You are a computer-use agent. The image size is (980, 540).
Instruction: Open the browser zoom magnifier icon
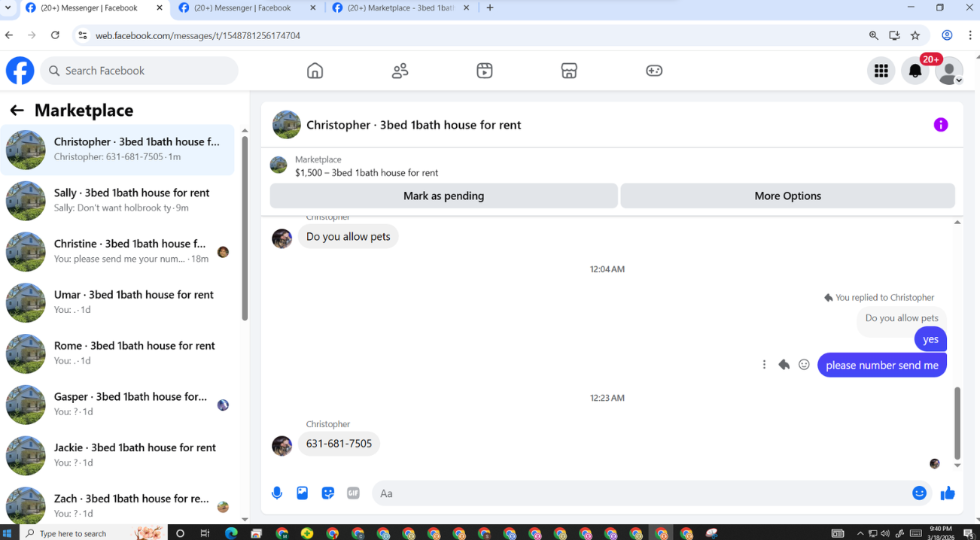873,35
